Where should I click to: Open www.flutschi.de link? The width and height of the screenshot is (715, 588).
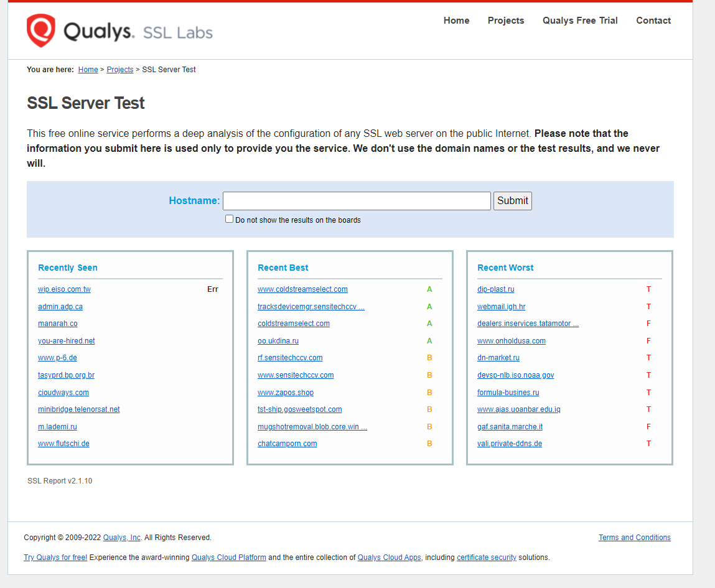(64, 443)
